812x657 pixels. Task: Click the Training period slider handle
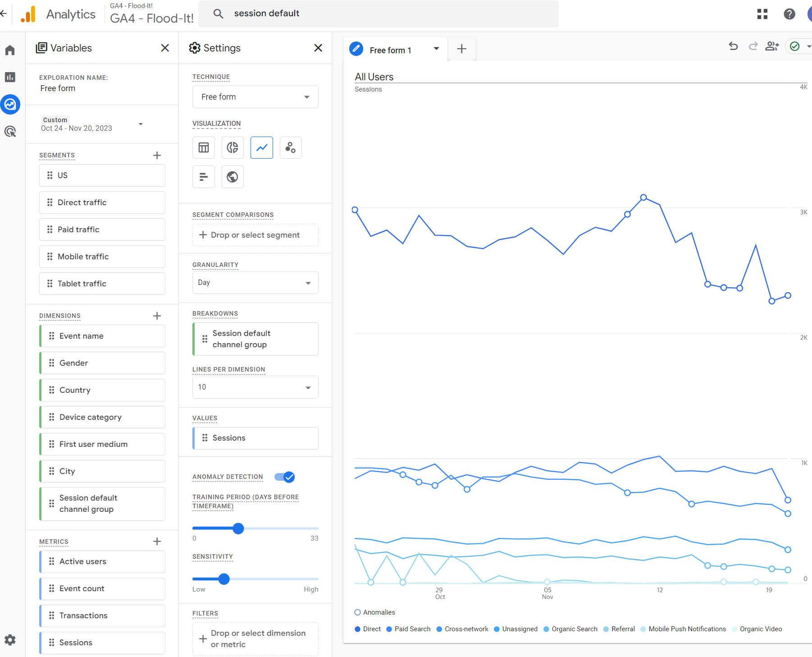pyautogui.click(x=238, y=528)
